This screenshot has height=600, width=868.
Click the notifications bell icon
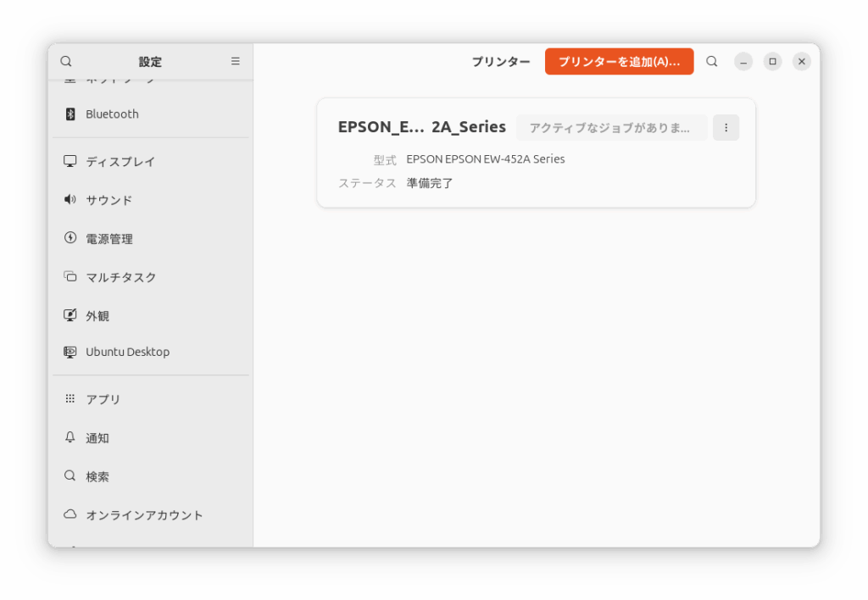coord(70,437)
